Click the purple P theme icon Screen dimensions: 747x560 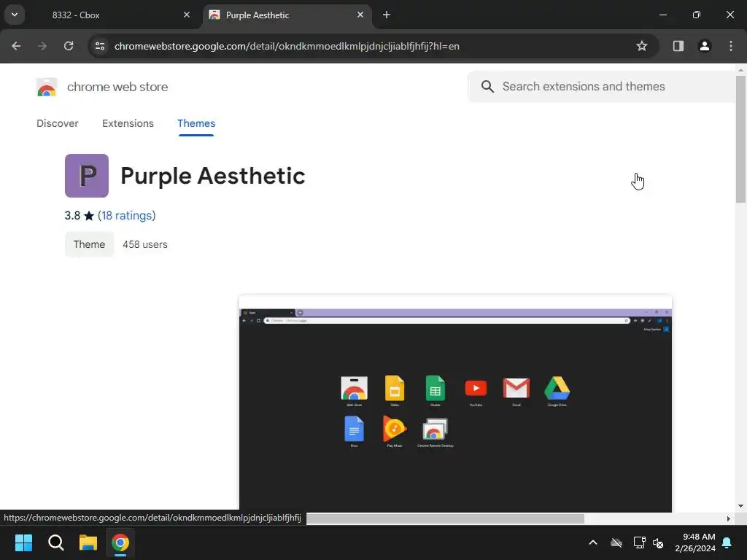tap(87, 176)
